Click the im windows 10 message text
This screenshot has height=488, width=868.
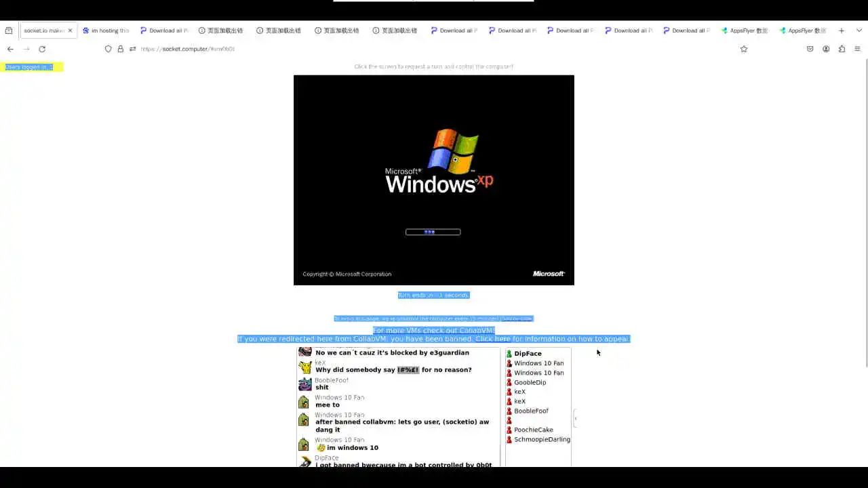353,448
